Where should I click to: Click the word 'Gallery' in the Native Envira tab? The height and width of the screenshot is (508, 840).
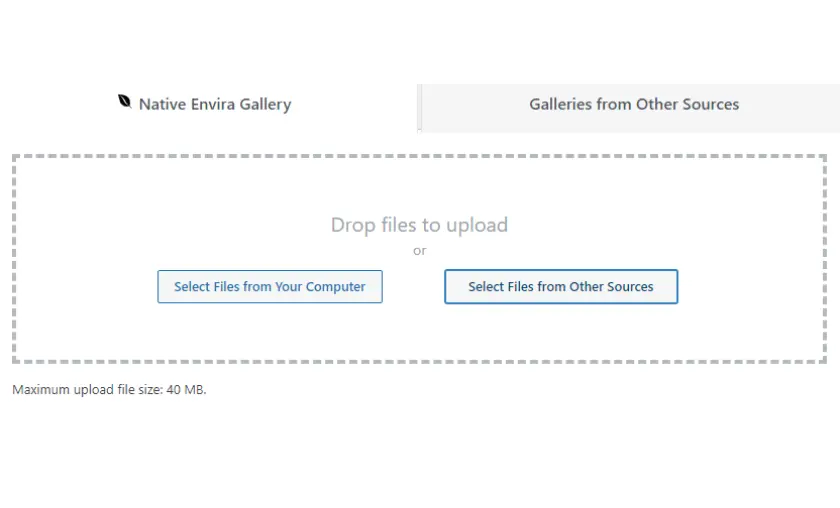pyautogui.click(x=264, y=104)
